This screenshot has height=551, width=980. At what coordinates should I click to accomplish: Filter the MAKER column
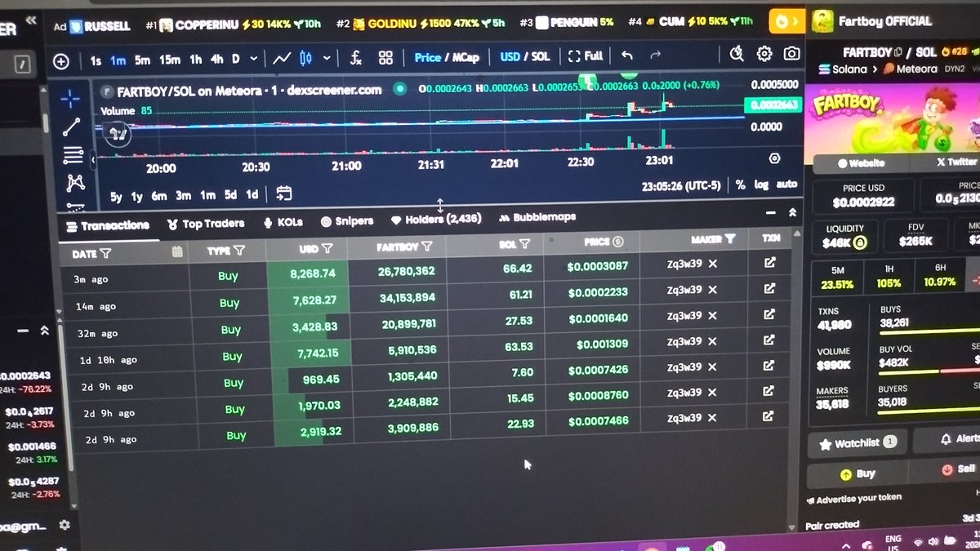pyautogui.click(x=730, y=238)
